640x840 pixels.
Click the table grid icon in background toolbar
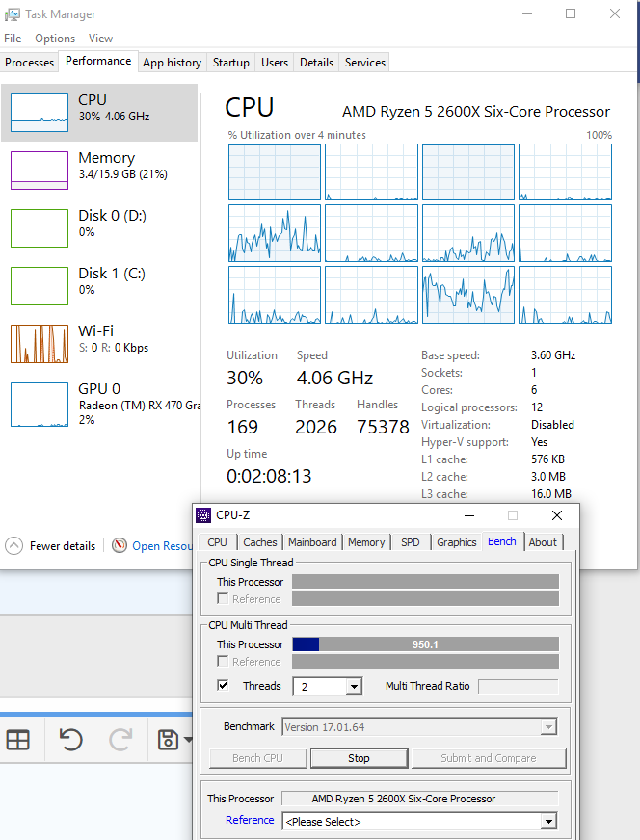(x=17, y=741)
